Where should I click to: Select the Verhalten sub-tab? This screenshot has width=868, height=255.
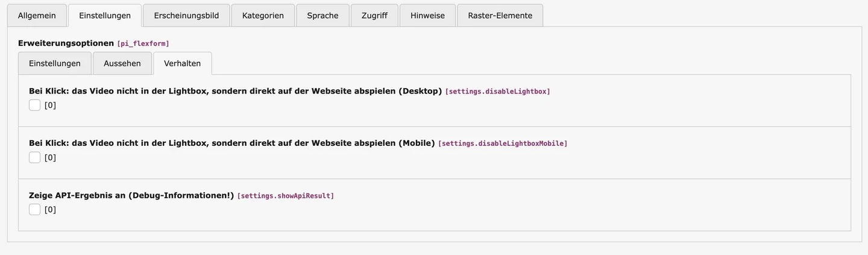[183, 63]
